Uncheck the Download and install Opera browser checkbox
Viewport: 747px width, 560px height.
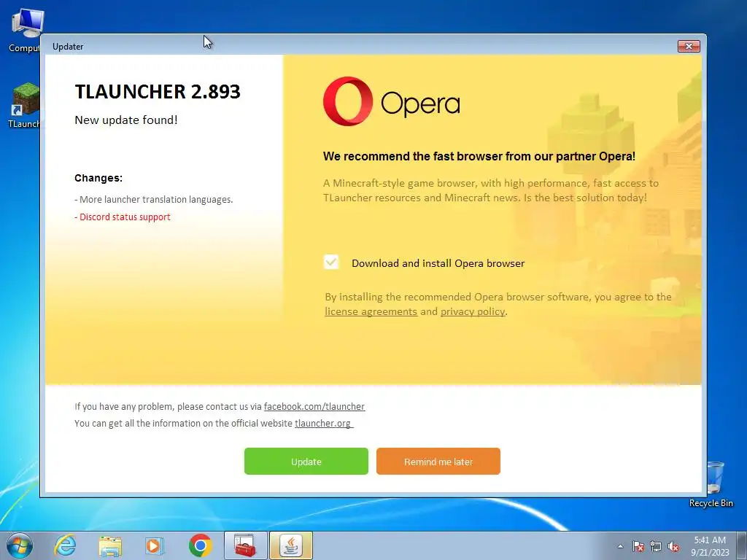(x=331, y=262)
